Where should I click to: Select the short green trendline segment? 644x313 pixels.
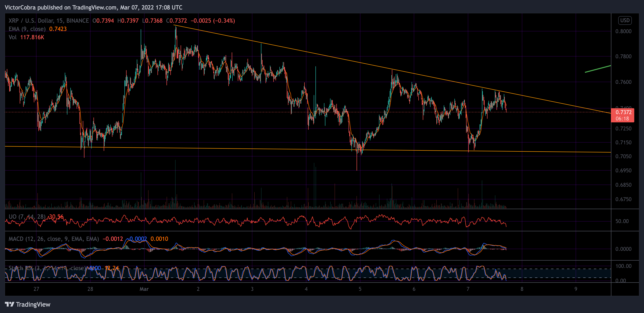[x=598, y=69]
